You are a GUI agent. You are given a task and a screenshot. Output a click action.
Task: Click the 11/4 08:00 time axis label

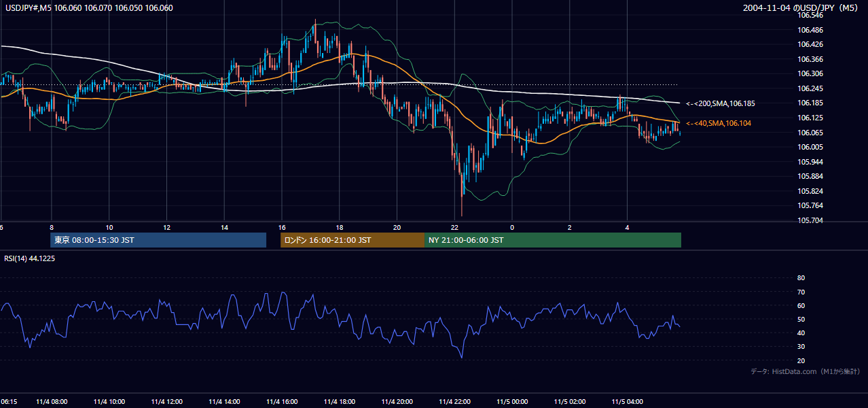[x=51, y=401]
